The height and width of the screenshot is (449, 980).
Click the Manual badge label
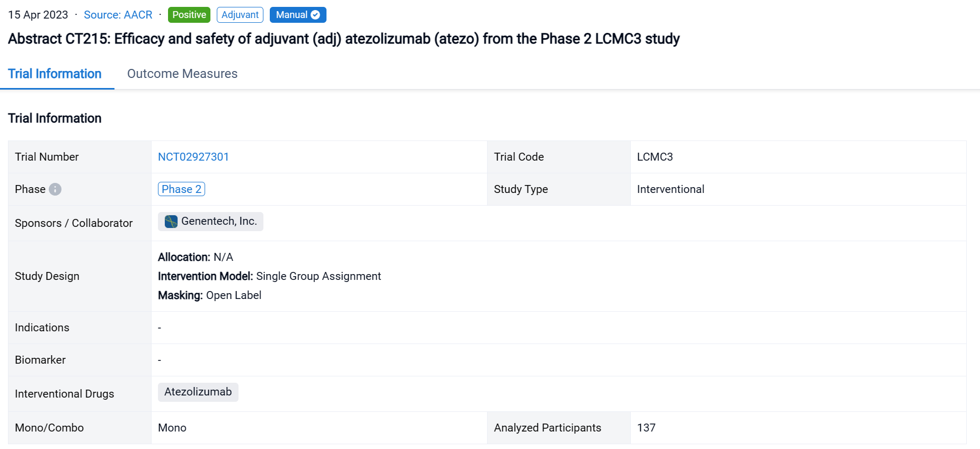(291, 15)
